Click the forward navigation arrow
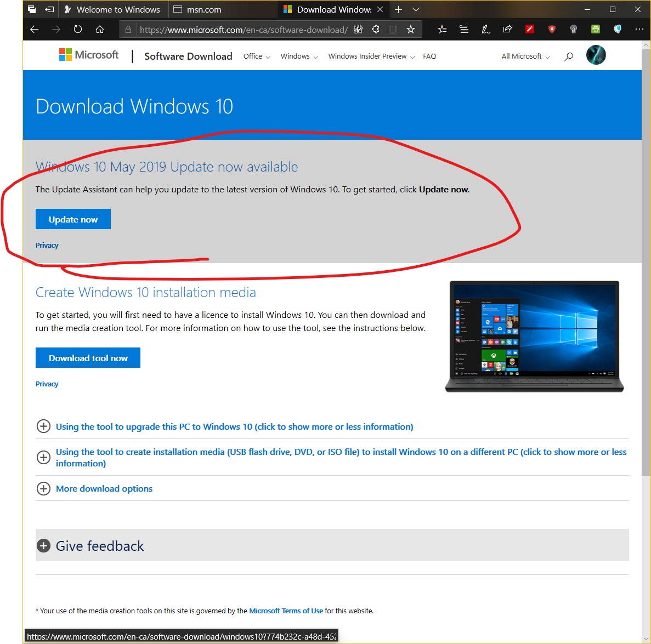This screenshot has height=644, width=651. (56, 30)
